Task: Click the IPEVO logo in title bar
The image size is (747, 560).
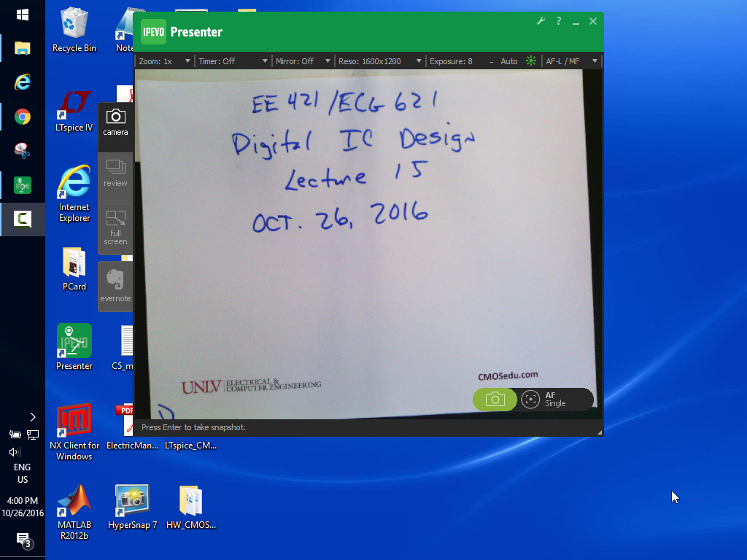Action: pyautogui.click(x=153, y=32)
